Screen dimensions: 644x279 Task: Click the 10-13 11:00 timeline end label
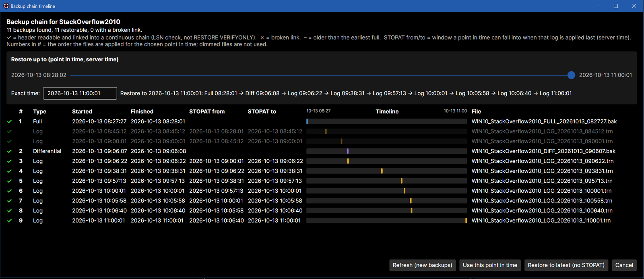(455, 111)
